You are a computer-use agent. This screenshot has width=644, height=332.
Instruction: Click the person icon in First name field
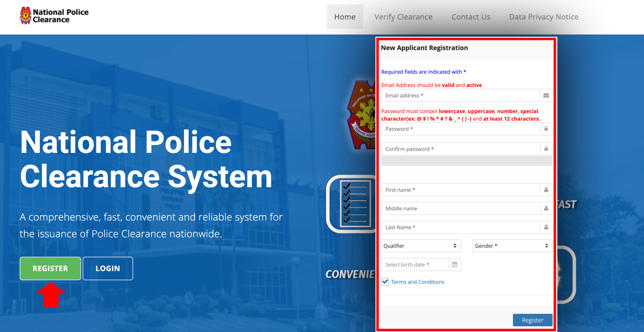click(547, 190)
